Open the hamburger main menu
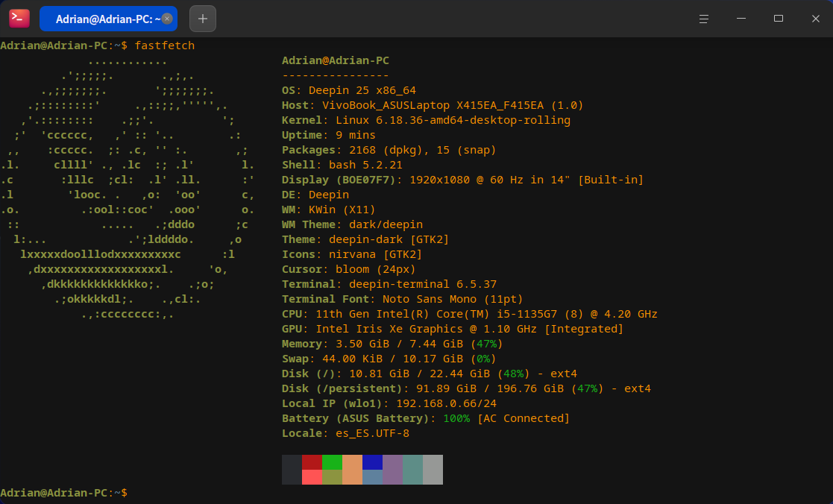The height and width of the screenshot is (504, 833). (704, 19)
